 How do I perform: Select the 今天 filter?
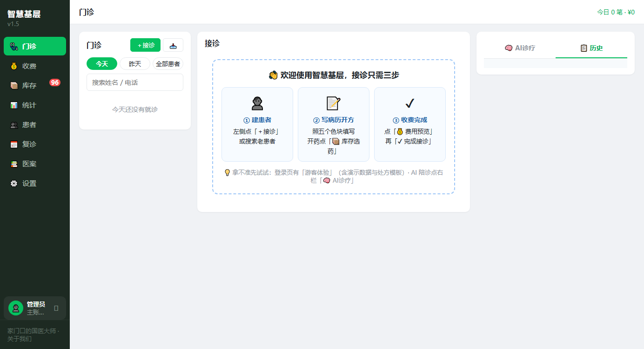point(102,64)
